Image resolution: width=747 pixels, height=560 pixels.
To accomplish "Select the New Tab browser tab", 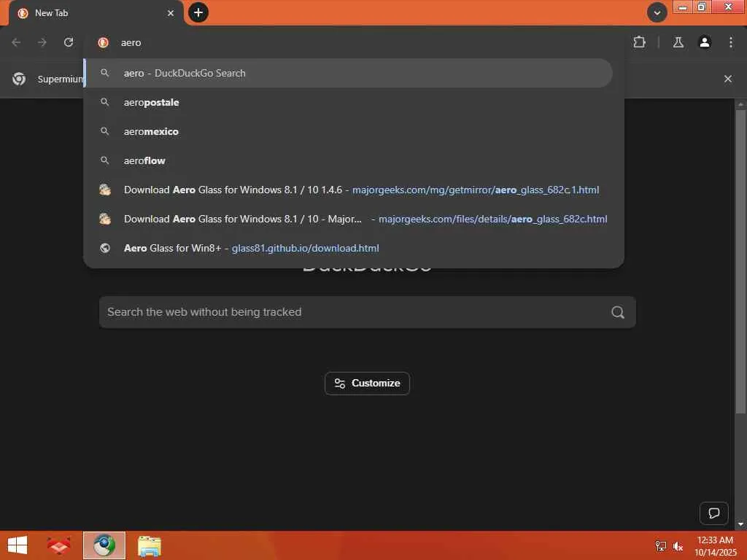I will click(96, 13).
